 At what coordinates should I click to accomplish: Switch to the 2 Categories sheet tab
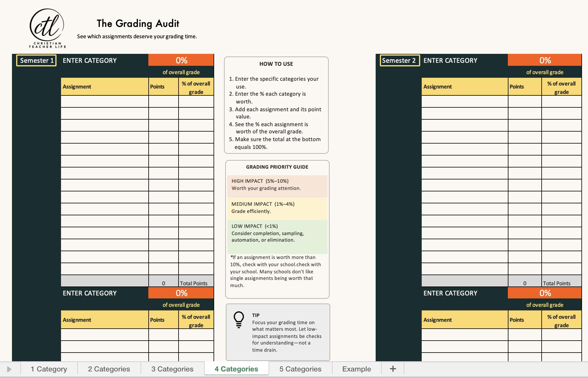tap(109, 369)
